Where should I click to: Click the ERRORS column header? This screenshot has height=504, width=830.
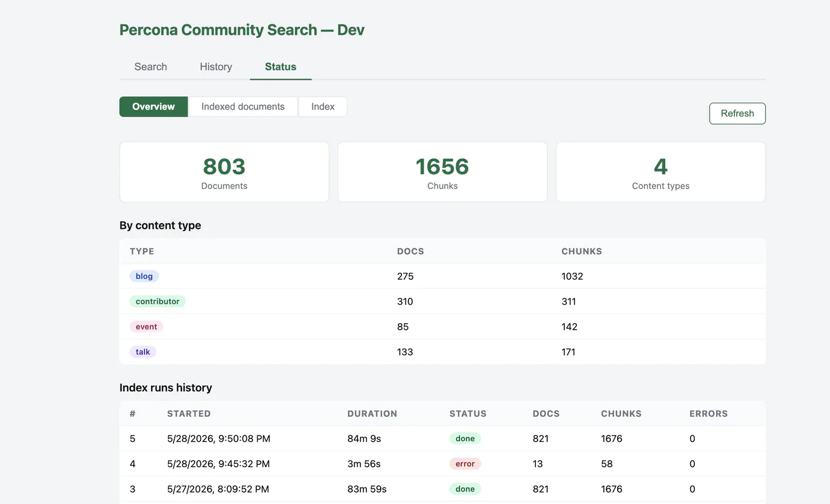click(x=708, y=414)
